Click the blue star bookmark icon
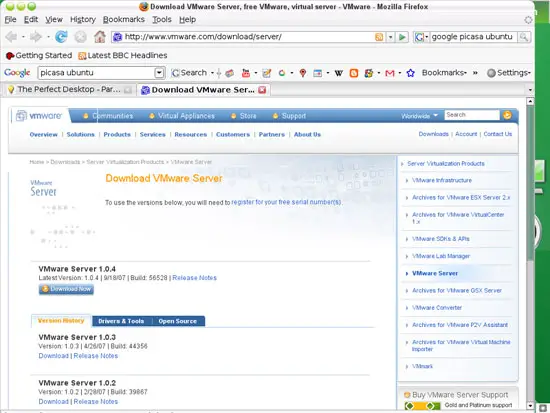The width and height of the screenshot is (550, 413). (410, 73)
